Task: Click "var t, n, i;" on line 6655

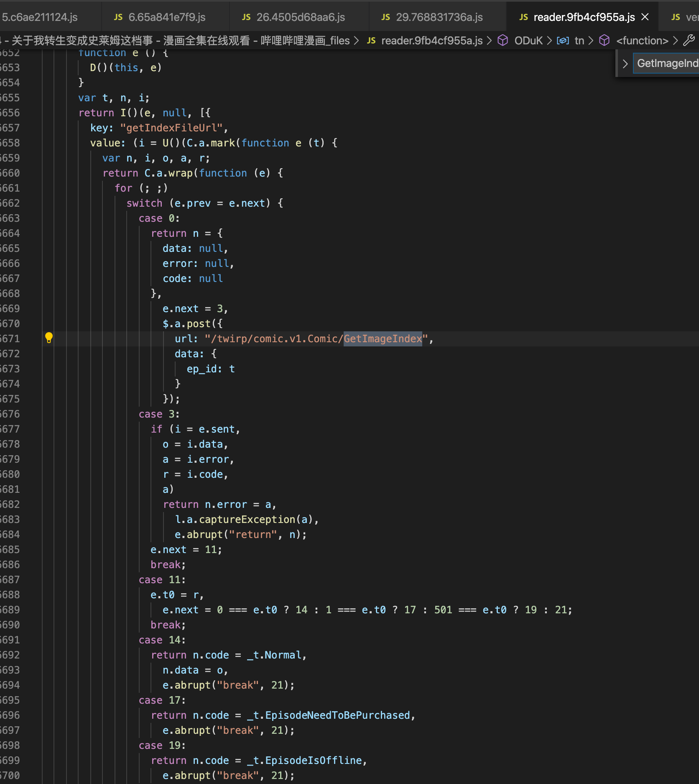Action: click(114, 97)
